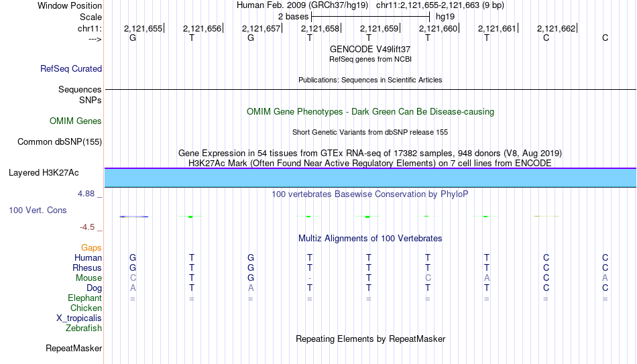Click the RefSeq Curated track label
Image resolution: width=637 pixels, height=364 pixels.
(x=70, y=68)
